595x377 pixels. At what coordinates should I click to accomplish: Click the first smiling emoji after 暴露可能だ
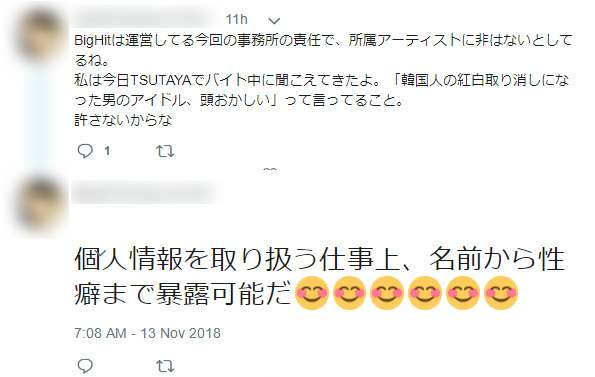[x=311, y=293]
